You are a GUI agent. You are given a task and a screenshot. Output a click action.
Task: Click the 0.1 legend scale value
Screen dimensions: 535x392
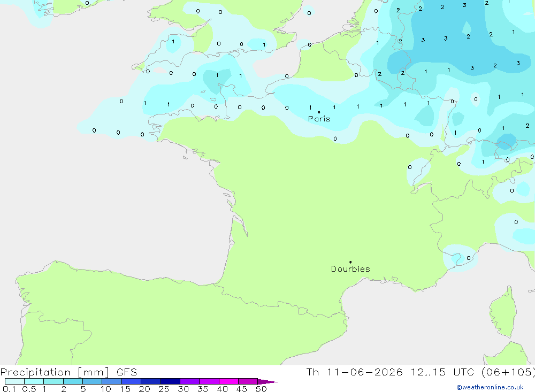(x=9, y=389)
